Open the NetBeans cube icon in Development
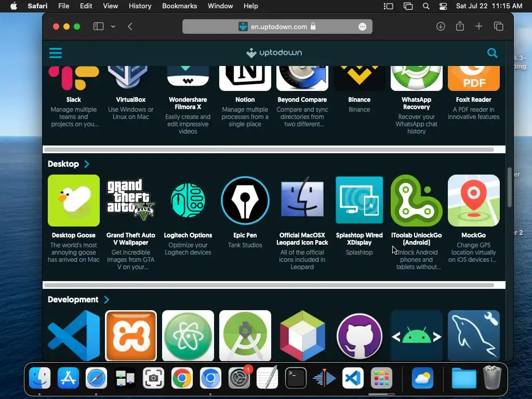 pos(302,336)
